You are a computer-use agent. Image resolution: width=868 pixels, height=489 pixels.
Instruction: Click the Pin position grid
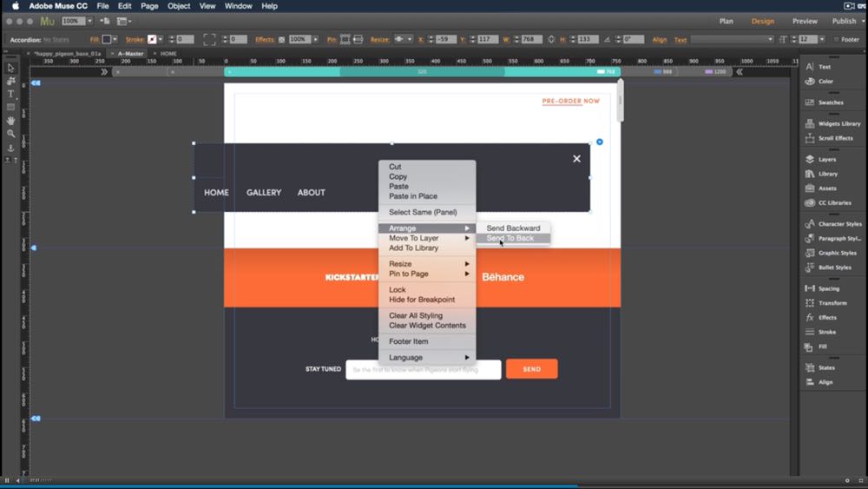345,39
